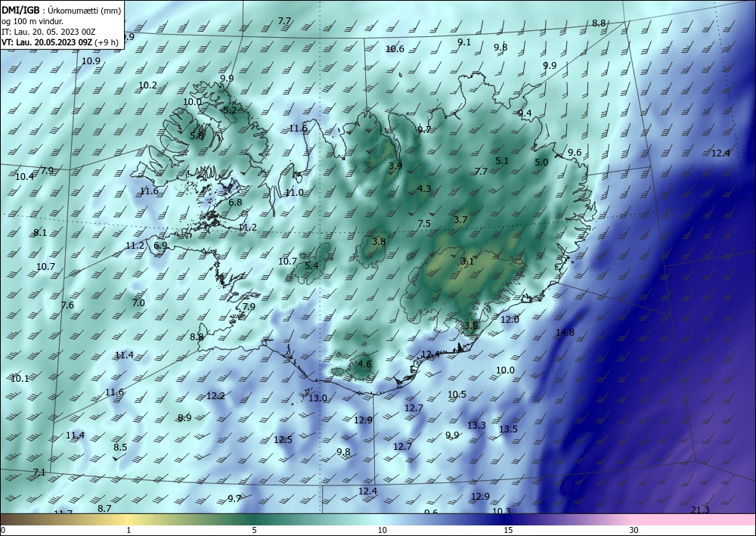Click the '0' label on the color scale
This screenshot has width=756, height=536.
point(3,531)
